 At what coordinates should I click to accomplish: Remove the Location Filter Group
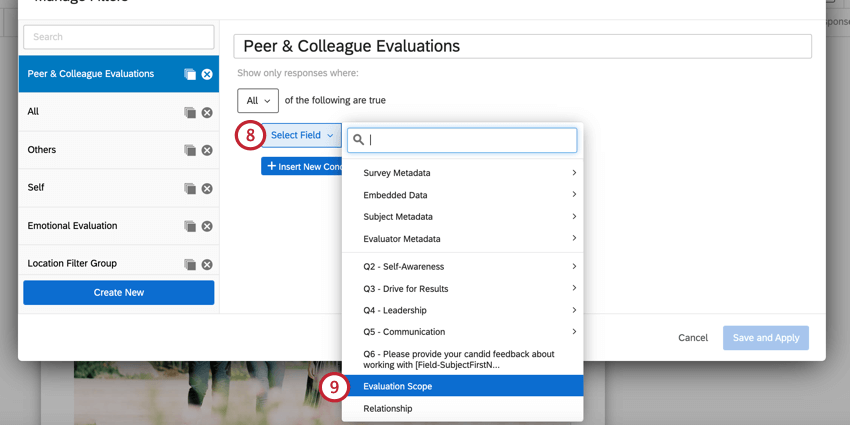[x=207, y=264]
